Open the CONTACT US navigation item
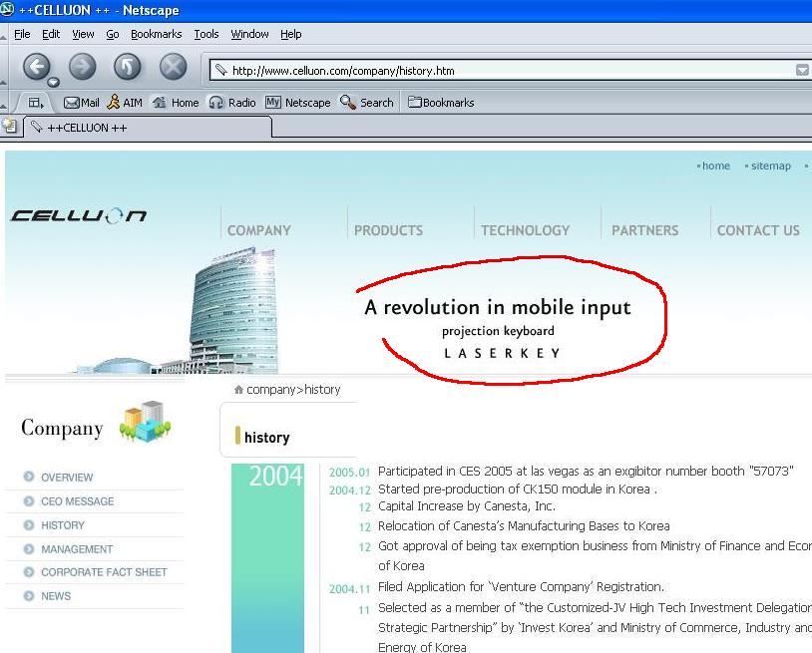 click(x=758, y=230)
